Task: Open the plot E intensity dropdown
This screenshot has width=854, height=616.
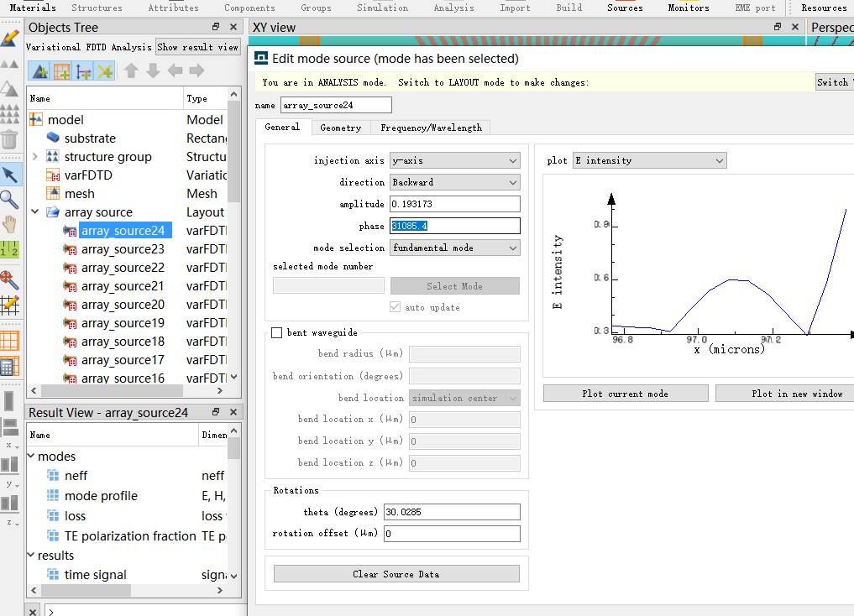Action: tap(648, 160)
